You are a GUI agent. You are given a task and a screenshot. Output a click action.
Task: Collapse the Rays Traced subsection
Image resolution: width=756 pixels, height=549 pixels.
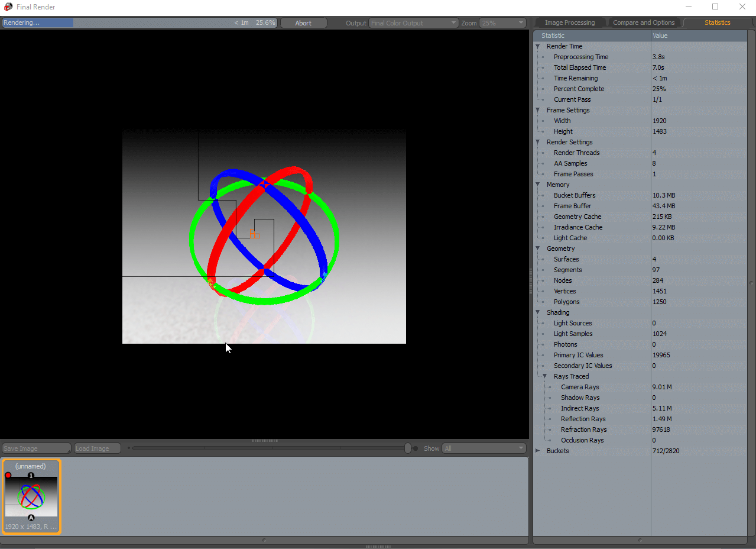[545, 376]
